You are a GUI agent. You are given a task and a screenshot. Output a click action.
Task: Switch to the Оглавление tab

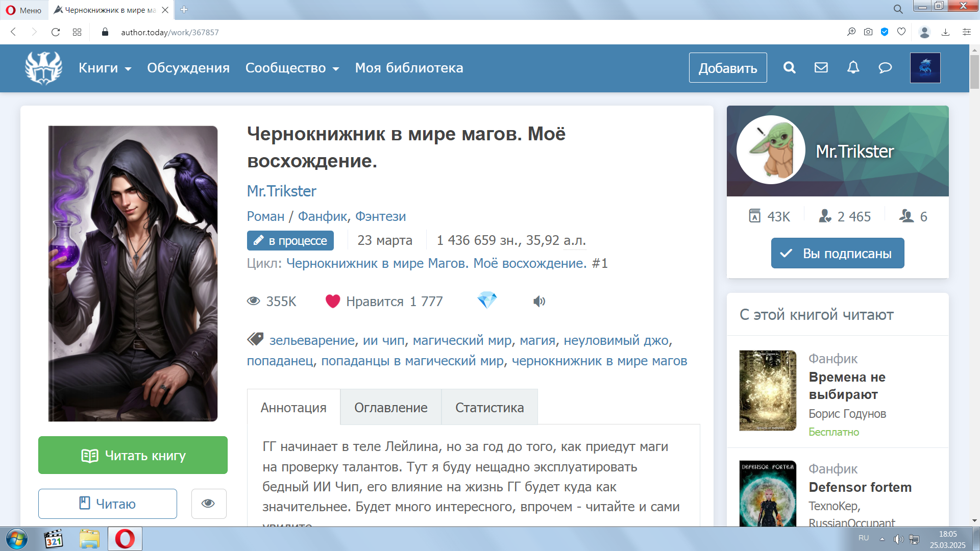coord(390,408)
